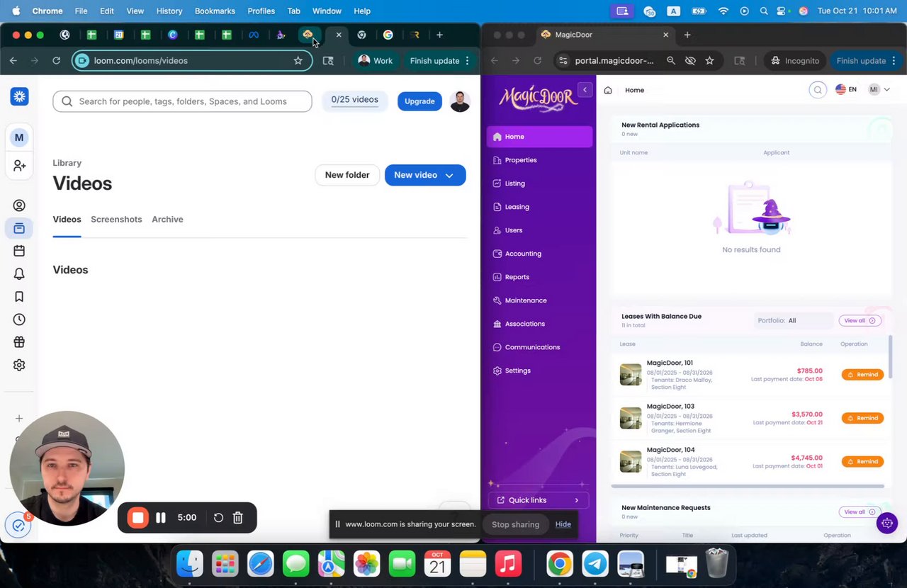Click Stop sharing in the screen share bar
This screenshot has height=588, width=907.
point(515,524)
